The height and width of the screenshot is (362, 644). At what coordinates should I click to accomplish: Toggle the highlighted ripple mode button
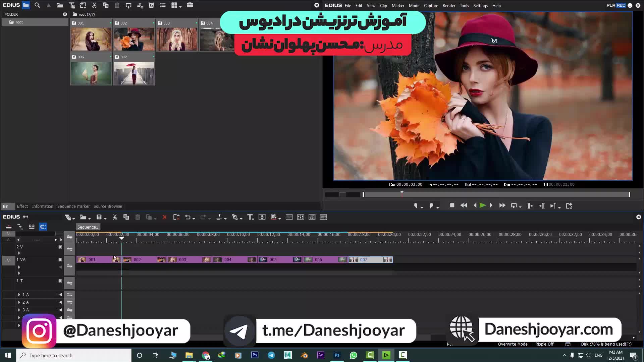point(43,227)
